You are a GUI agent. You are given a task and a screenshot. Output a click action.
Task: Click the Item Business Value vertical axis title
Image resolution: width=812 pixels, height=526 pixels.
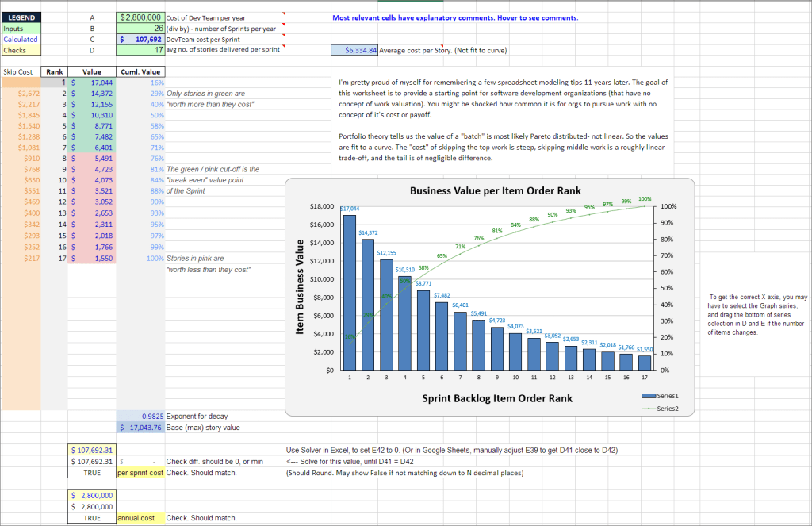[x=301, y=287]
